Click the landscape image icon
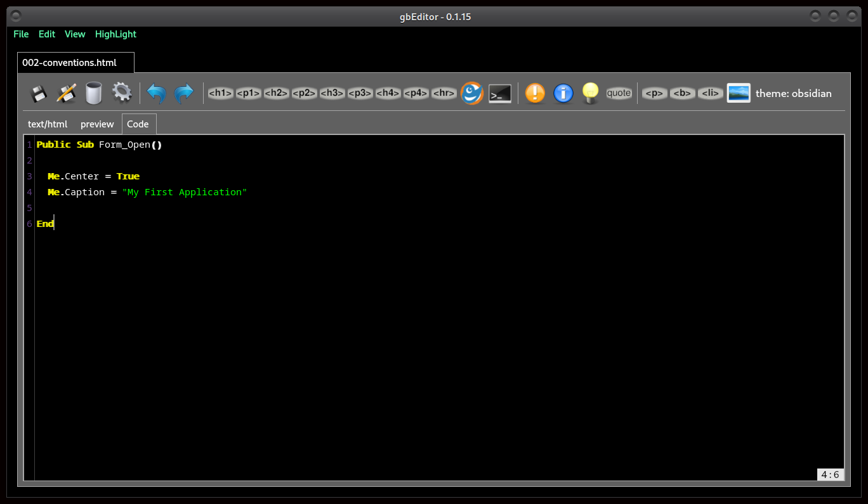868x504 pixels. (x=739, y=93)
